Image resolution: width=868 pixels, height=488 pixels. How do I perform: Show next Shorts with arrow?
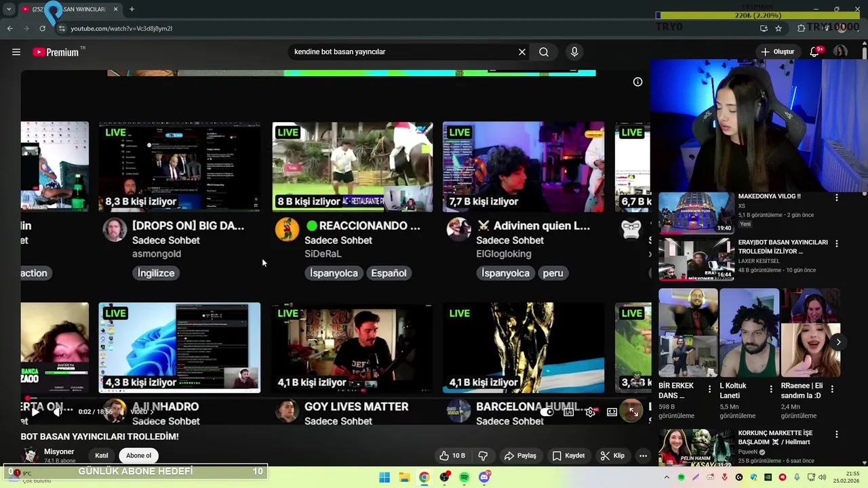pyautogui.click(x=838, y=342)
